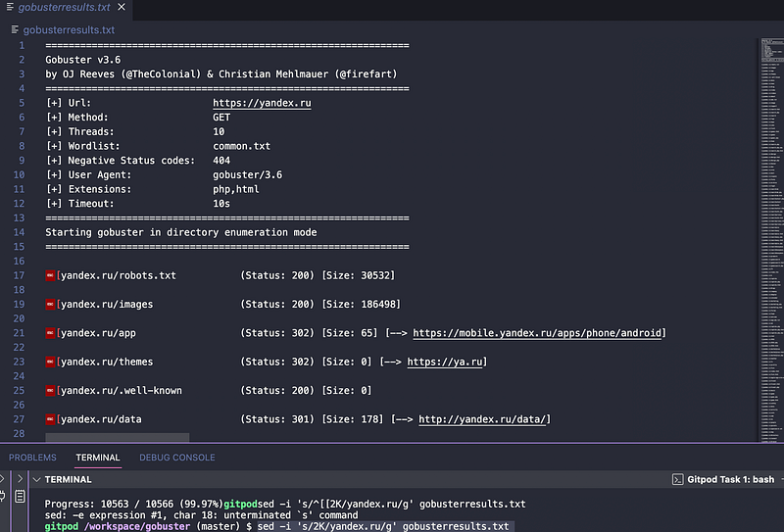Click the ESC marker before yandex.ru/themes
This screenshot has width=784, height=532.
click(50, 362)
